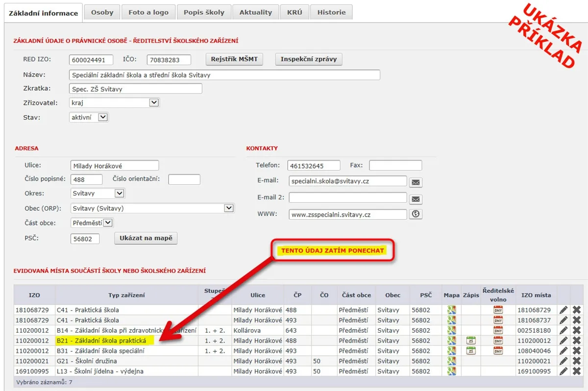Click into the IČO field
Image resolution: width=588 pixels, height=391 pixels.
click(169, 60)
